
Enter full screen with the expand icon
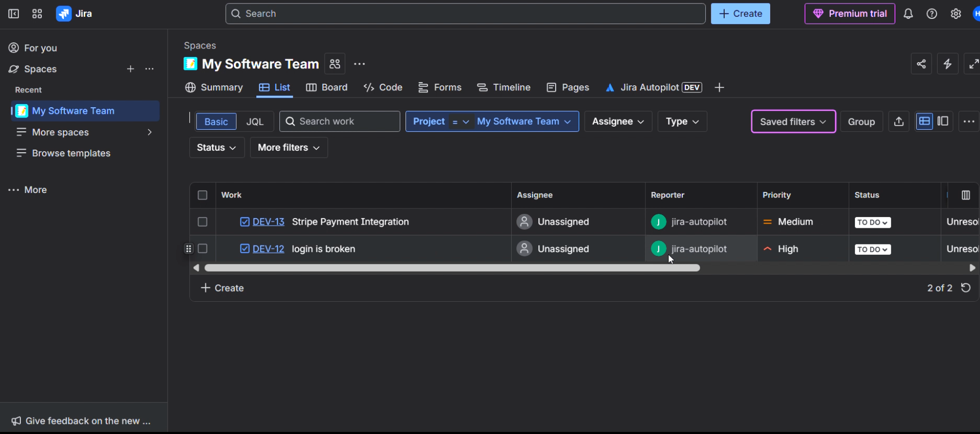[973, 64]
